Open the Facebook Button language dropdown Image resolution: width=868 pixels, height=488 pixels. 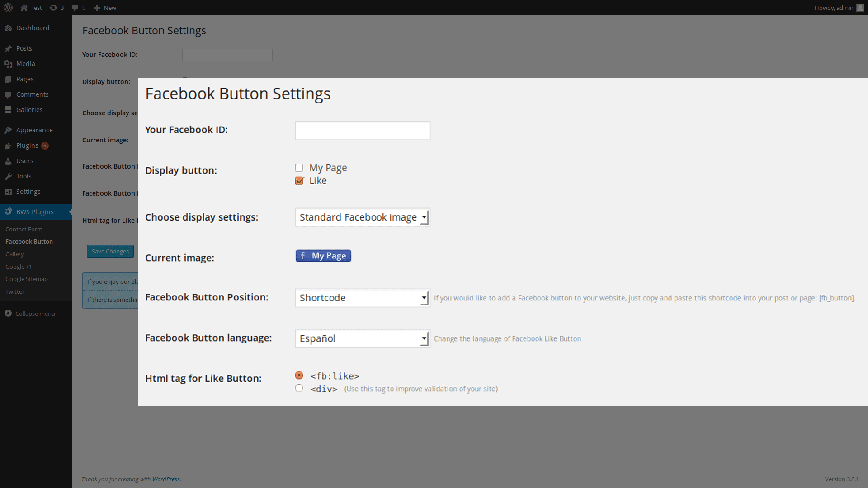(363, 338)
